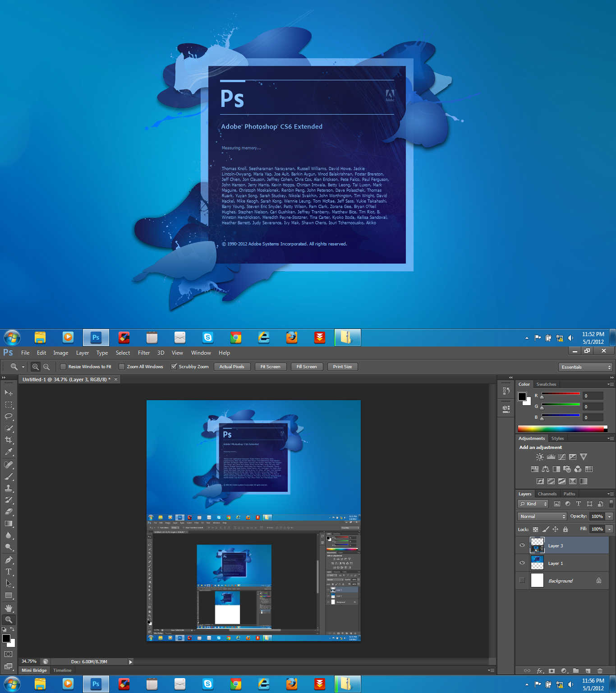Select the Lasso tool
Image resolution: width=616 pixels, height=693 pixels.
pos(8,416)
